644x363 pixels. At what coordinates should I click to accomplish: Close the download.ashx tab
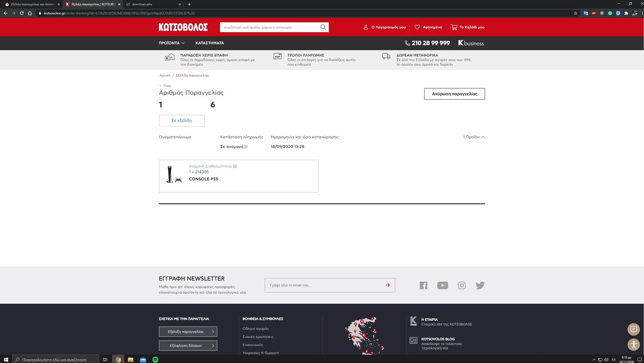(x=180, y=4)
